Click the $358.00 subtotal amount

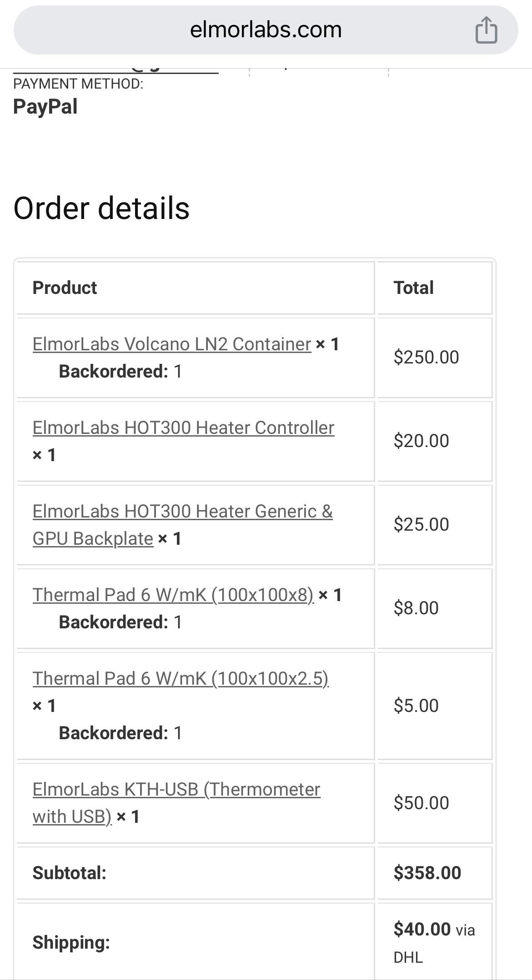point(427,873)
